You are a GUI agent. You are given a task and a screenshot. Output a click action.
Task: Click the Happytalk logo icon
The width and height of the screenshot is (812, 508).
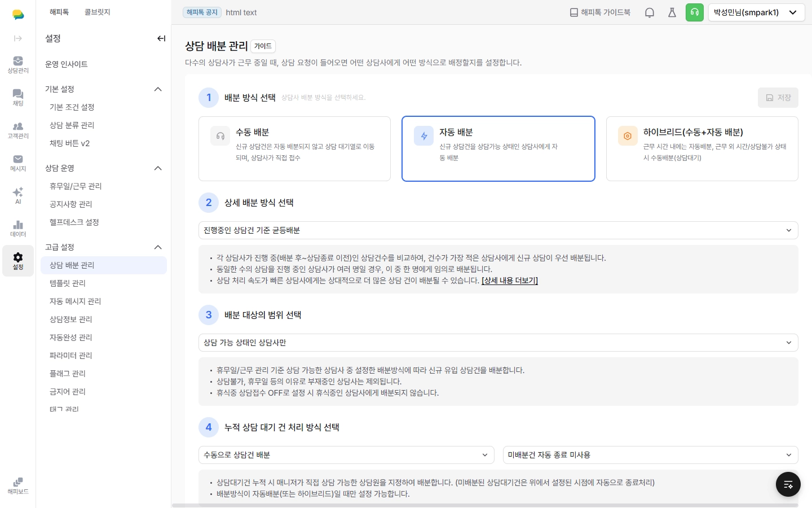click(18, 15)
